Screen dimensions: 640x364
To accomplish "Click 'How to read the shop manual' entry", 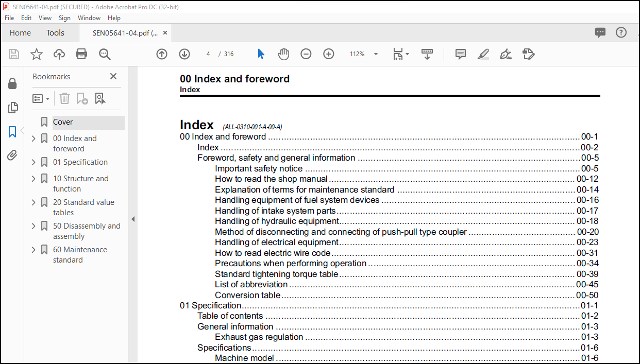I will coord(271,179).
